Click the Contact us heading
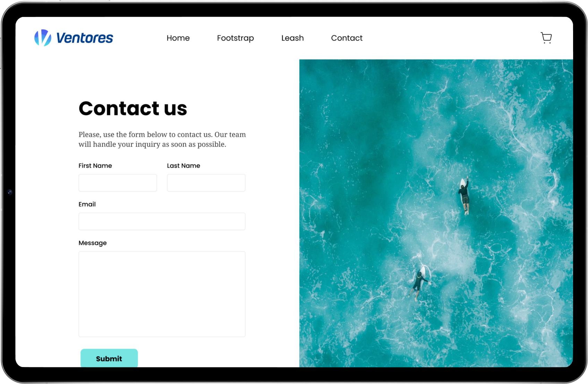This screenshot has width=588, height=384. [133, 108]
